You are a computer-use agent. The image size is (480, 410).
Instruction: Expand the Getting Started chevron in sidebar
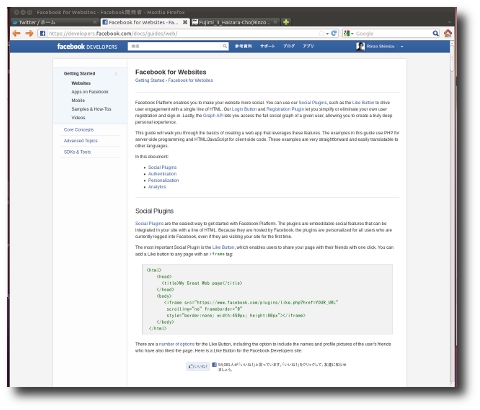tap(116, 74)
